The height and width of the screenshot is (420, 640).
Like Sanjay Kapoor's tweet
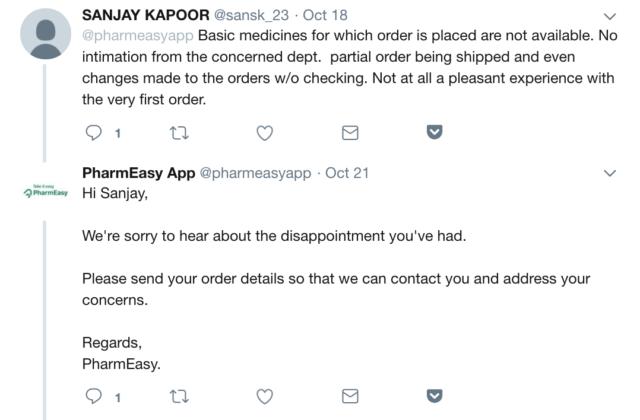(x=265, y=132)
